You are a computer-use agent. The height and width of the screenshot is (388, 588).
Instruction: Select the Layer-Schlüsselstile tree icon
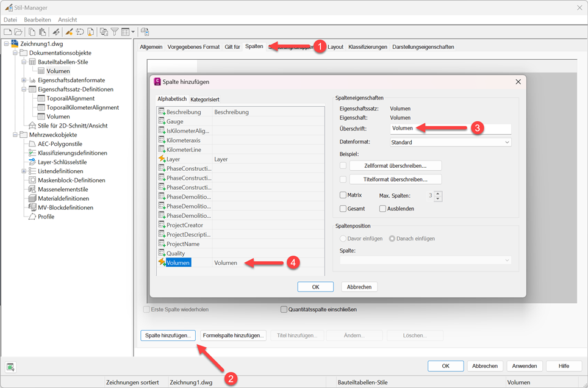[x=33, y=162]
